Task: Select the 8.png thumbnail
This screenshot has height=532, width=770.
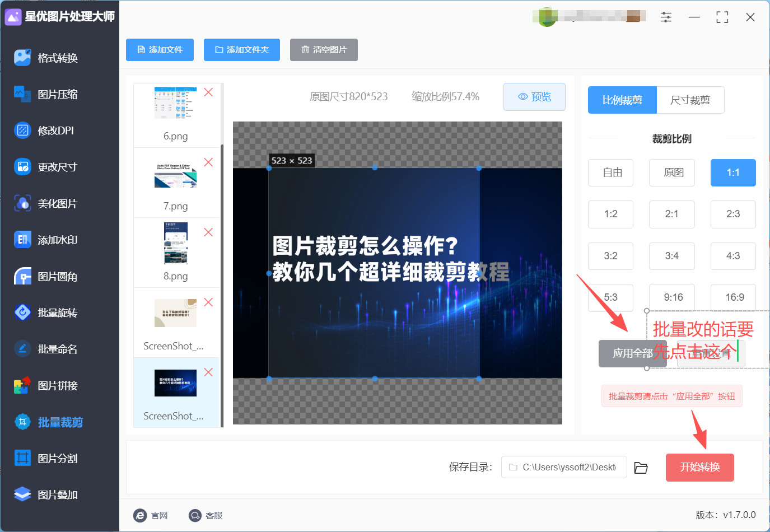Action: 175,243
